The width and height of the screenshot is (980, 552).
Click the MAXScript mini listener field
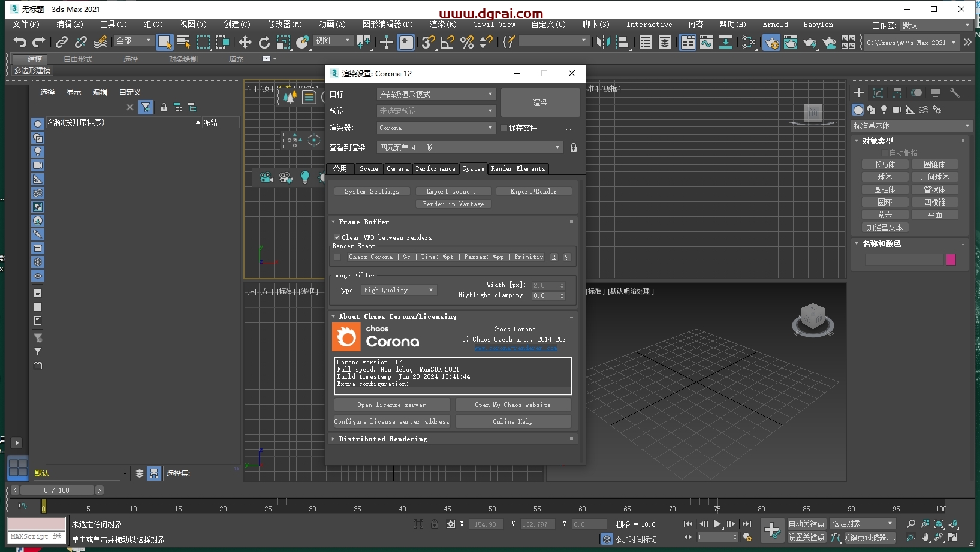click(36, 536)
